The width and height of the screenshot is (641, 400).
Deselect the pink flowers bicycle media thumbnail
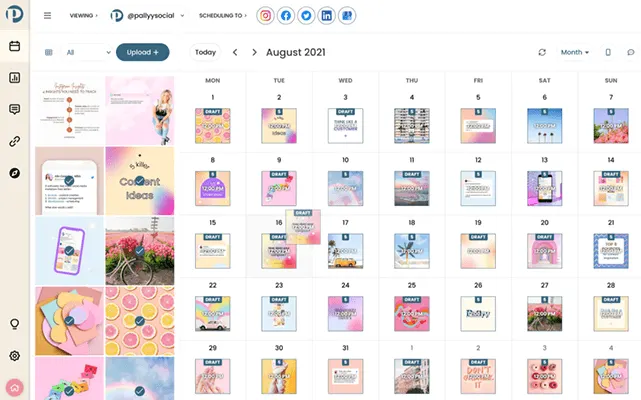pyautogui.click(x=140, y=251)
